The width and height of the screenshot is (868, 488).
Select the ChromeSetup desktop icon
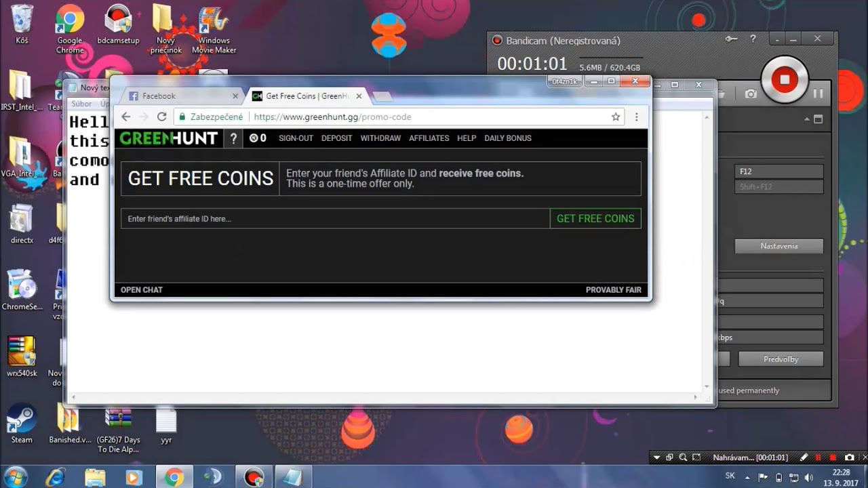(x=22, y=290)
